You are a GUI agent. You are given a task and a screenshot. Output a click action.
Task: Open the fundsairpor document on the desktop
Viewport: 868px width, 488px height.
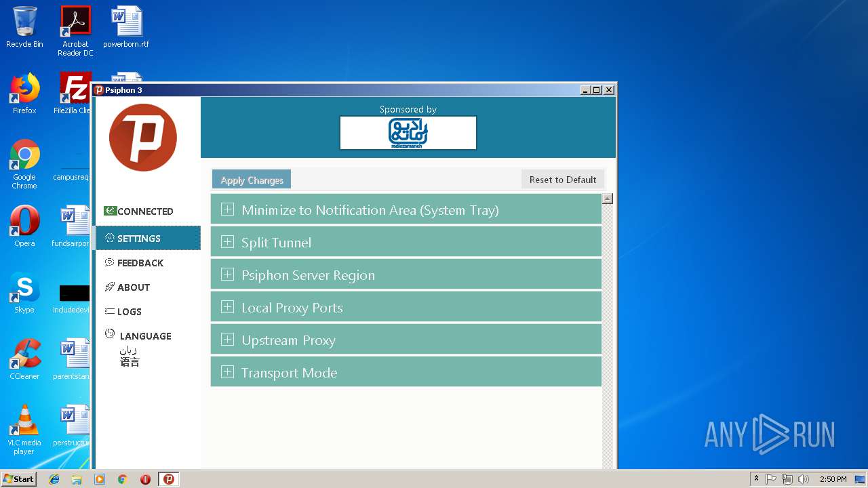(x=72, y=226)
